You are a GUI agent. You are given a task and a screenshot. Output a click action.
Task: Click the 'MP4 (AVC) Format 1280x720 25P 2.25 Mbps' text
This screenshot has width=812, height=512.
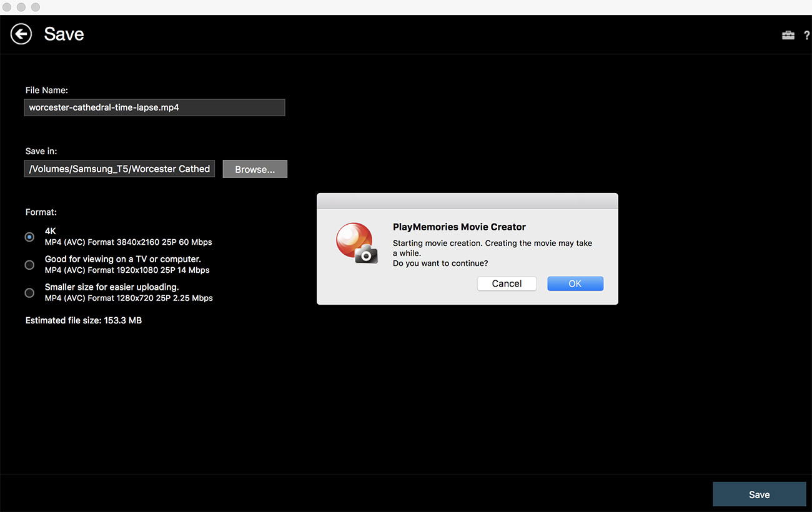[129, 298]
